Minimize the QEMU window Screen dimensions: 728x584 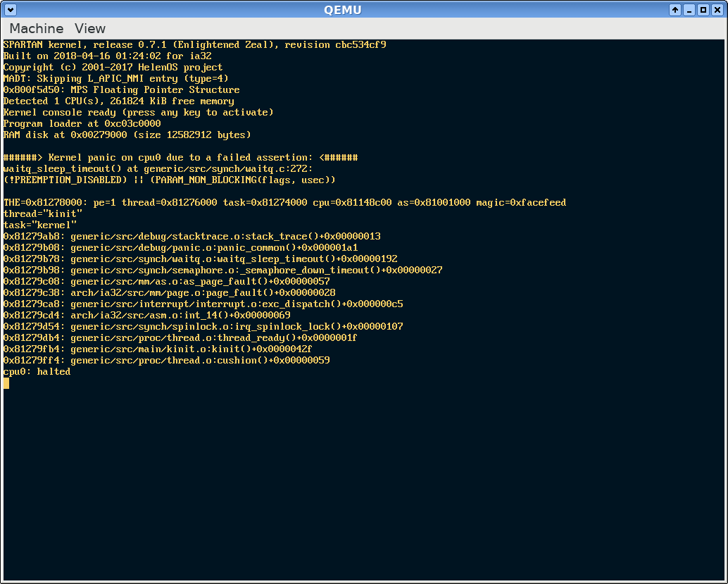tap(689, 9)
